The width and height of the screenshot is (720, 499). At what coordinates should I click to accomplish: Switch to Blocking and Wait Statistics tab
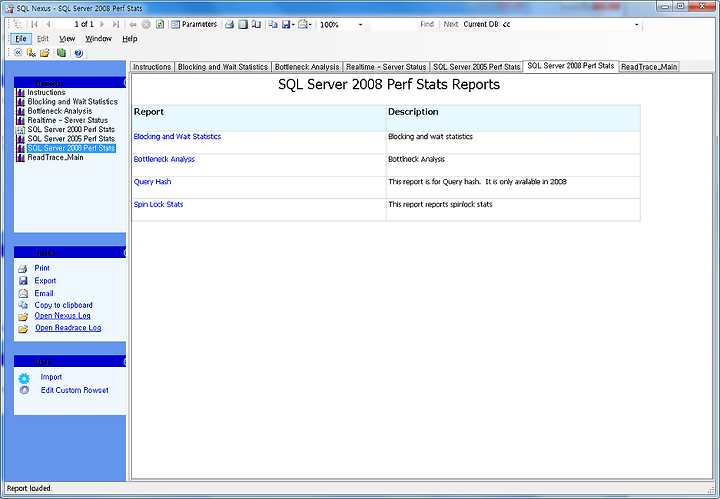pos(223,67)
